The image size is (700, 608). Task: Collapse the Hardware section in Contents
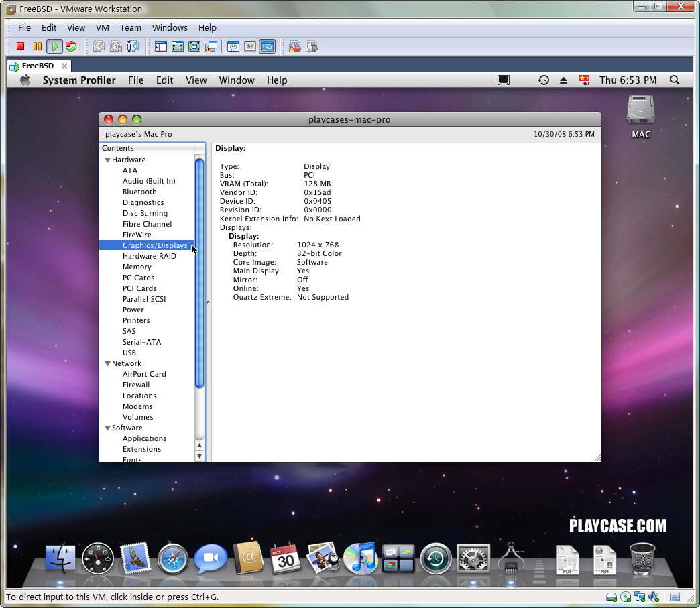107,160
